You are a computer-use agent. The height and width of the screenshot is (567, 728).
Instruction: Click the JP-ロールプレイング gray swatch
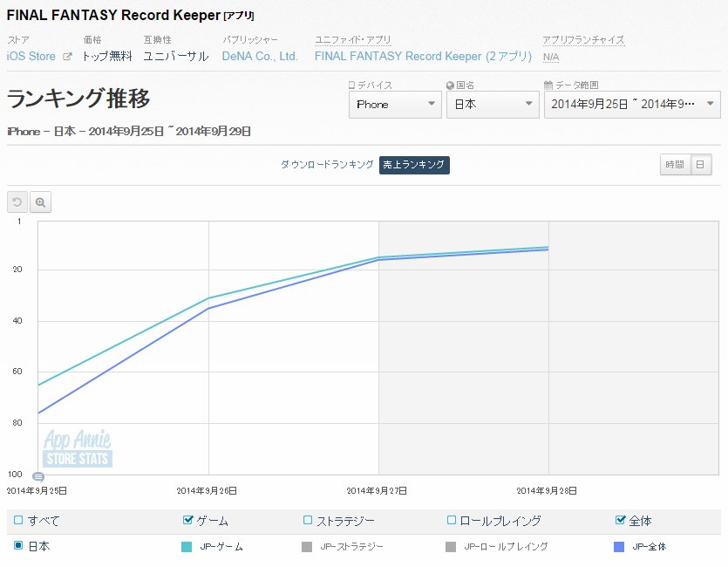451,547
